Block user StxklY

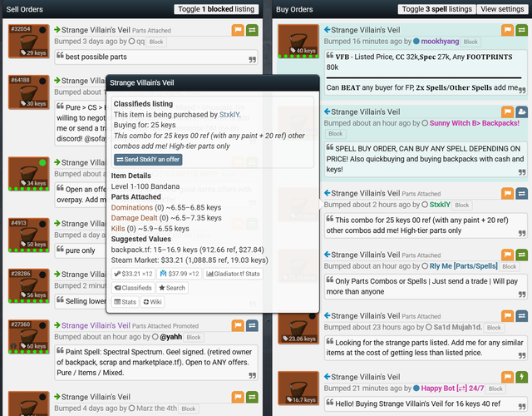point(462,206)
